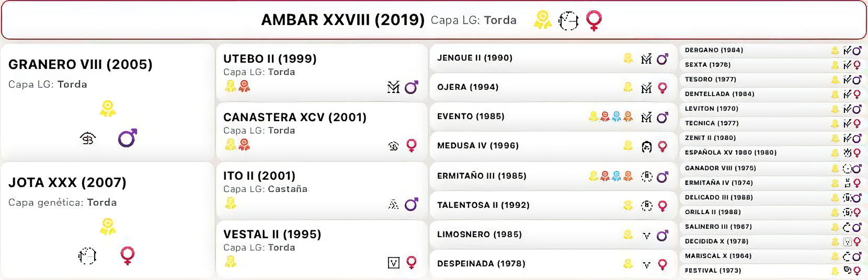Click the male symbol on GRANERO VIII card
This screenshot has width=868, height=280.
127,138
